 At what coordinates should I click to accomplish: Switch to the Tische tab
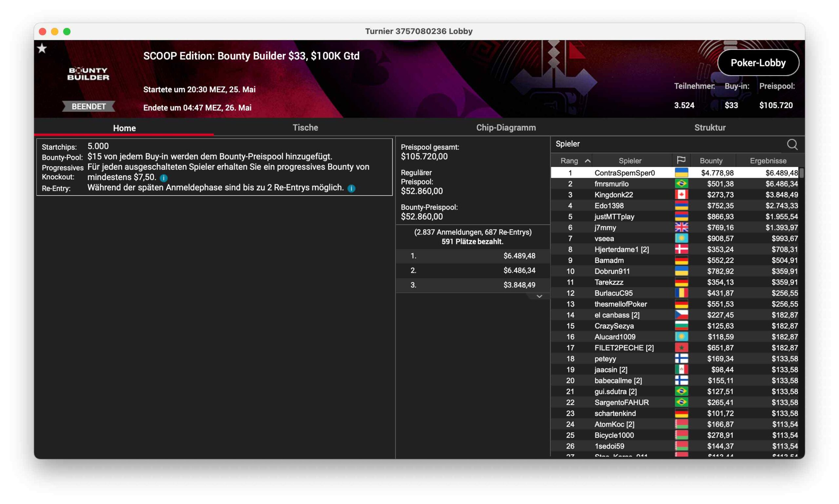[x=305, y=128]
